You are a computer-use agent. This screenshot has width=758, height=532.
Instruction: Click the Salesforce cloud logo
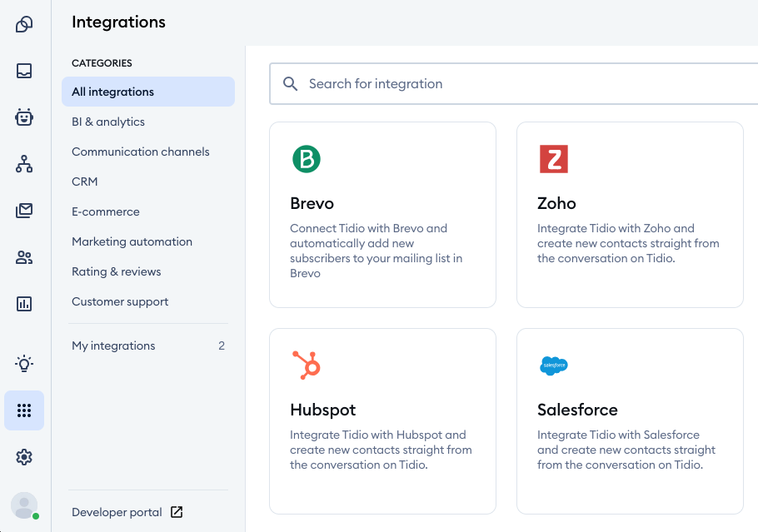click(x=554, y=365)
